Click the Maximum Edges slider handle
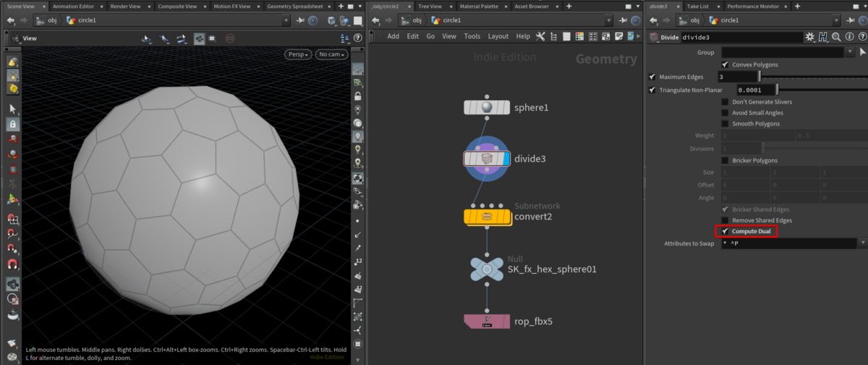This screenshot has height=365, width=868. (759, 77)
